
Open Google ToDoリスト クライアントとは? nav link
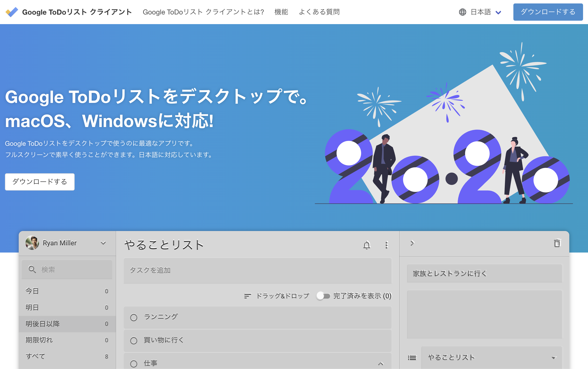click(x=203, y=12)
